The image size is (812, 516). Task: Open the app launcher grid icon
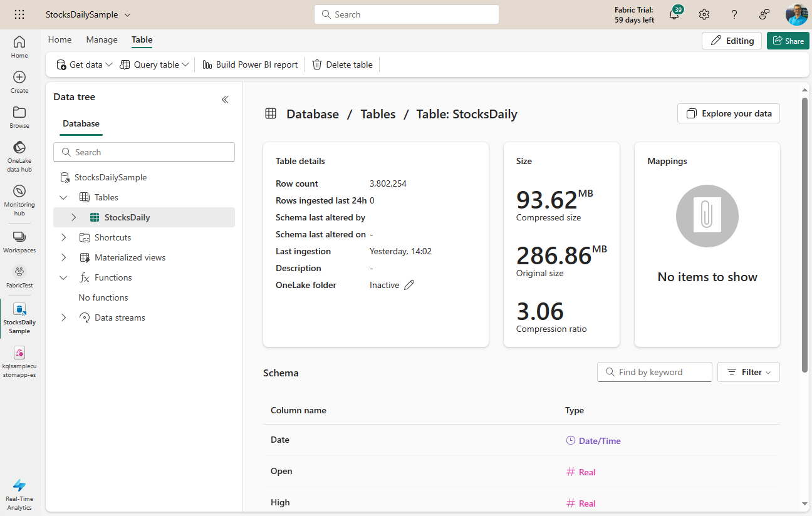[19, 14]
